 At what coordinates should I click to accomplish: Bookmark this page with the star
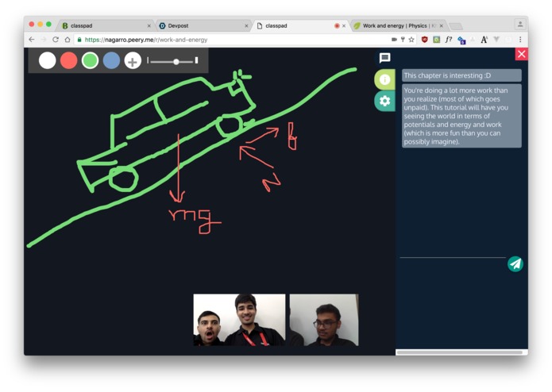point(411,40)
